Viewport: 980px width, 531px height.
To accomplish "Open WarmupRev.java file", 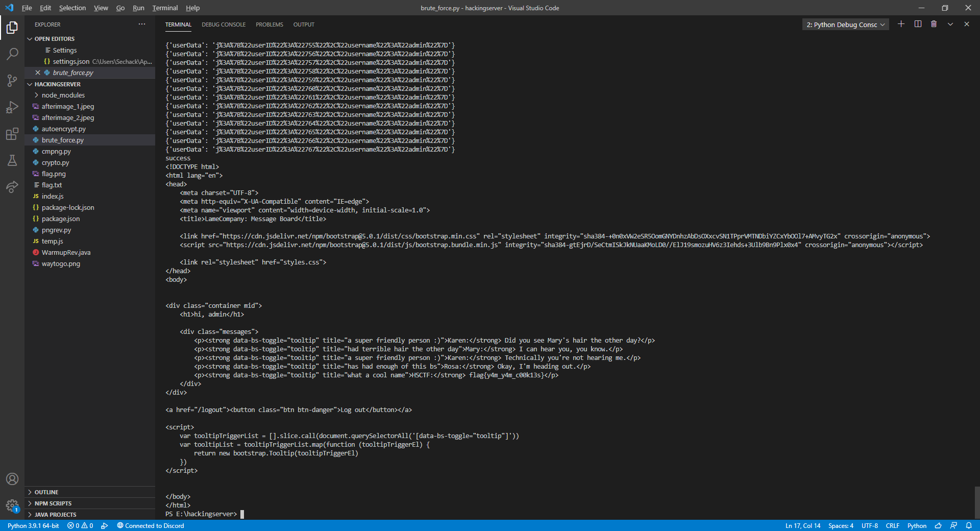I will pos(90,253).
